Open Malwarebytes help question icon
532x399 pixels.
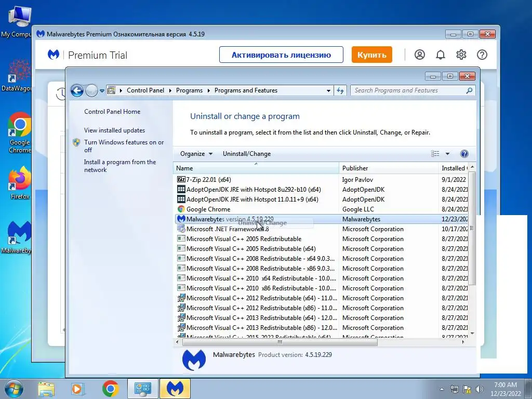click(x=482, y=55)
